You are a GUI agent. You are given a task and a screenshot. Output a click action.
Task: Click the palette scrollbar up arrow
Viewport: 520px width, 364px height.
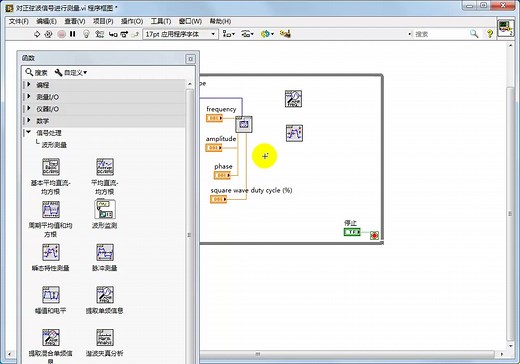pos(190,84)
